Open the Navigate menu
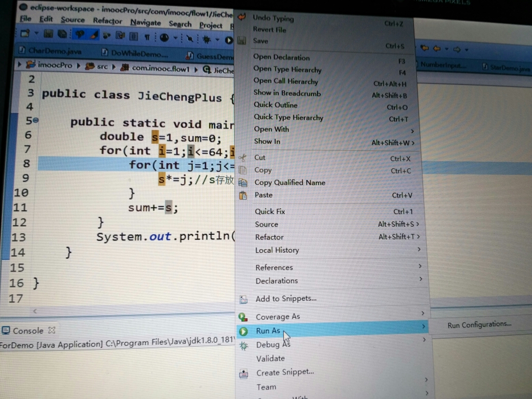 (x=146, y=23)
